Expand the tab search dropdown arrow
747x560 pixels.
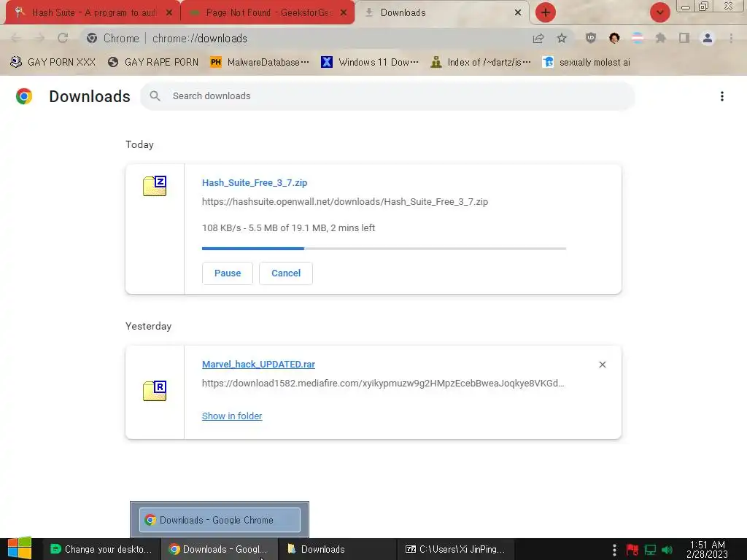(x=659, y=12)
